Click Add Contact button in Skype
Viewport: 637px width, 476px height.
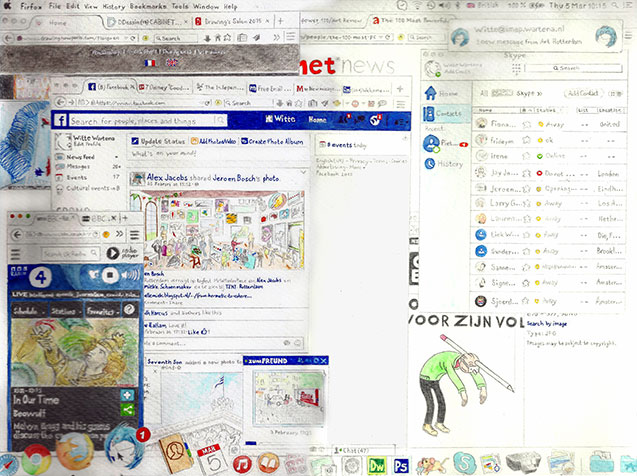[583, 93]
